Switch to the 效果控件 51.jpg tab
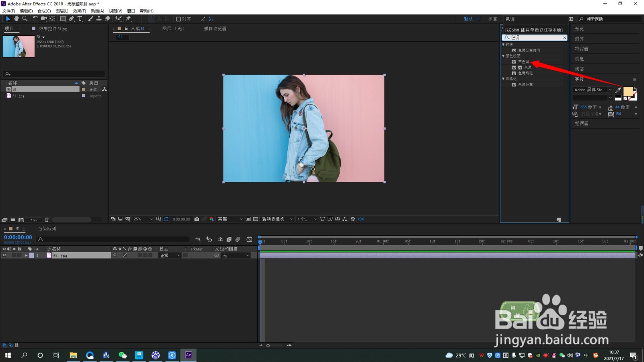644x362 pixels. (x=53, y=29)
